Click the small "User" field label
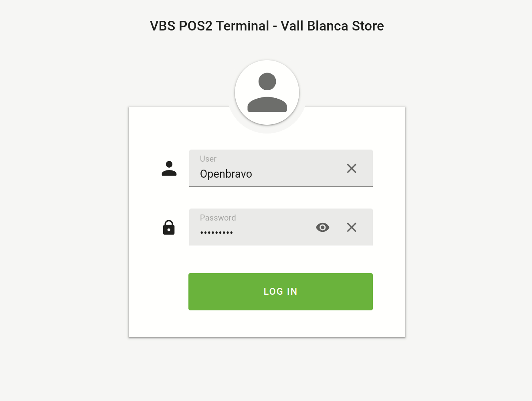Image resolution: width=532 pixels, height=401 pixels. (x=208, y=159)
